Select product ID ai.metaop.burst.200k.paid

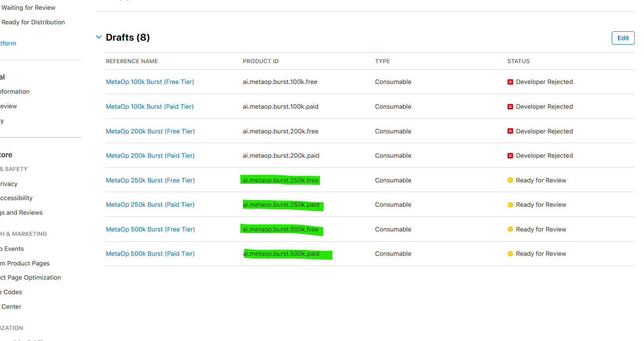(x=281, y=155)
